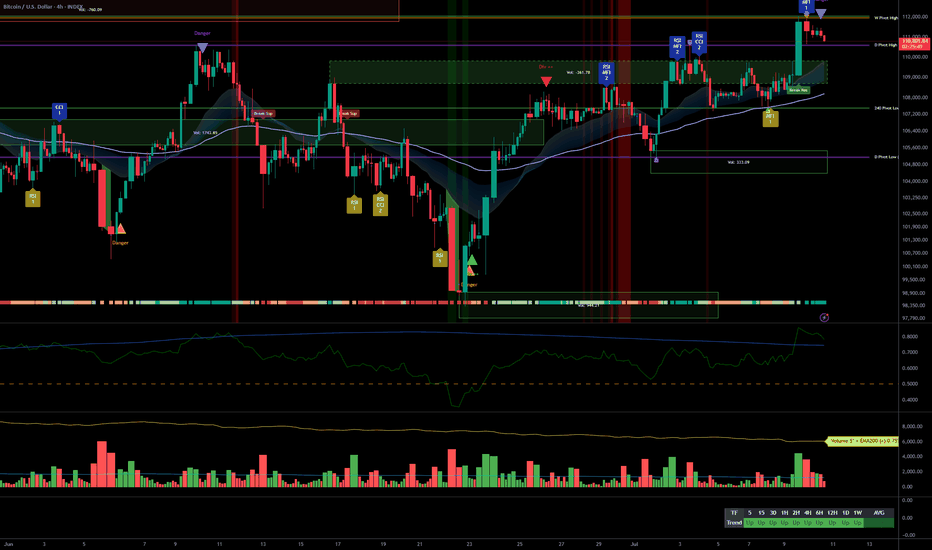Click the yellow RSI 1 marker near June 22
932x550 pixels.
(x=440, y=258)
